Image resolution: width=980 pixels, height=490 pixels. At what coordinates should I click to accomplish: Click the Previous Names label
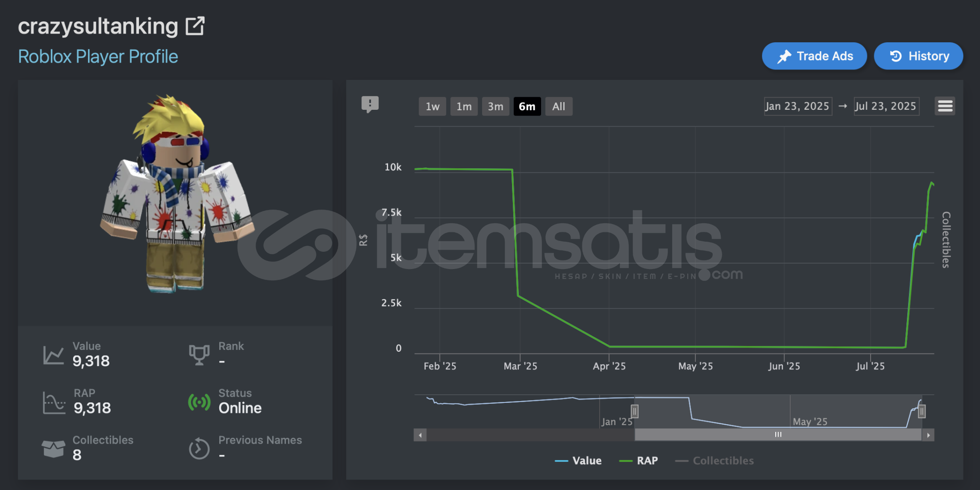260,440
